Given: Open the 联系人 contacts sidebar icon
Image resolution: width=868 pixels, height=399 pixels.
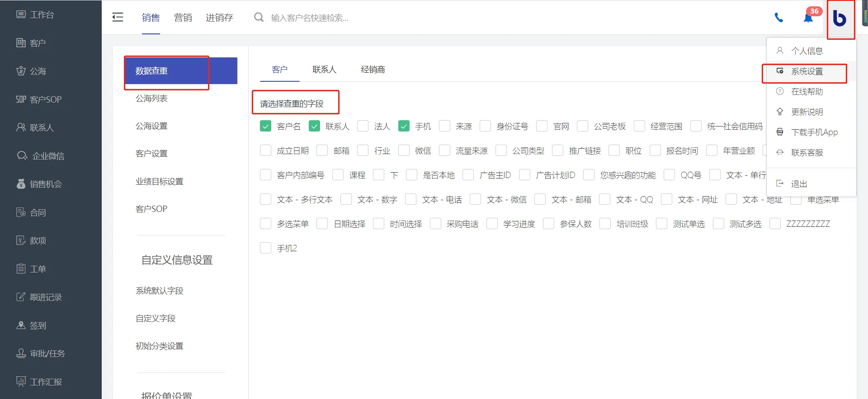Looking at the screenshot, I should (x=21, y=127).
